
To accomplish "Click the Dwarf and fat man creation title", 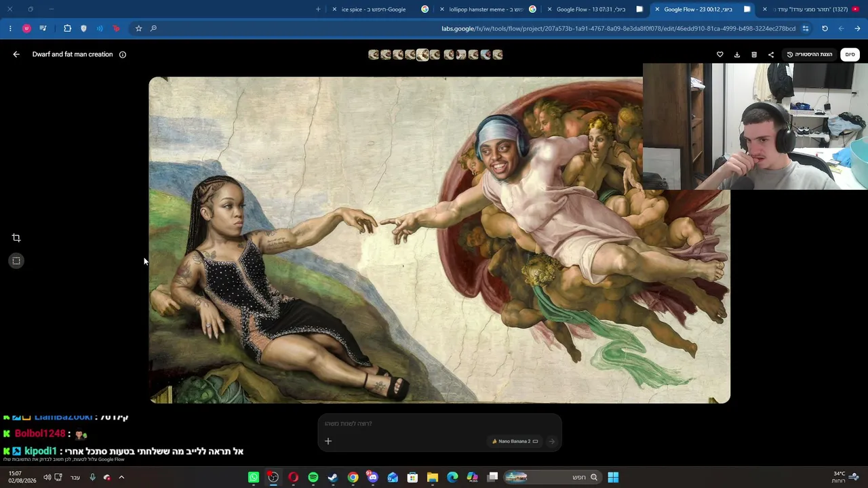I will pos(73,54).
